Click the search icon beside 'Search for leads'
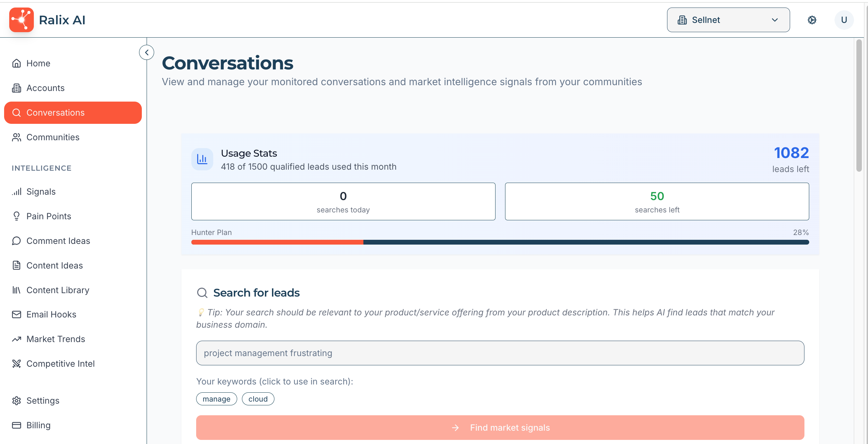868x444 pixels. (202, 293)
